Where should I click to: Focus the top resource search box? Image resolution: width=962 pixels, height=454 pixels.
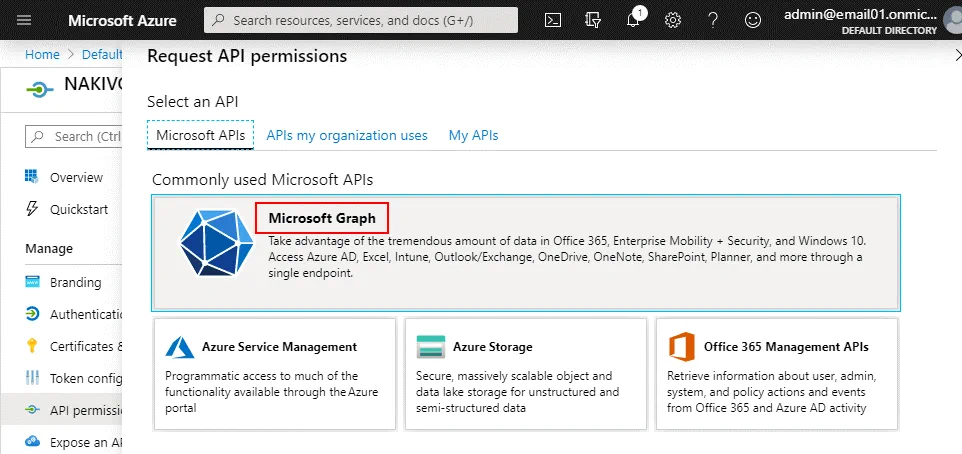pos(361,20)
